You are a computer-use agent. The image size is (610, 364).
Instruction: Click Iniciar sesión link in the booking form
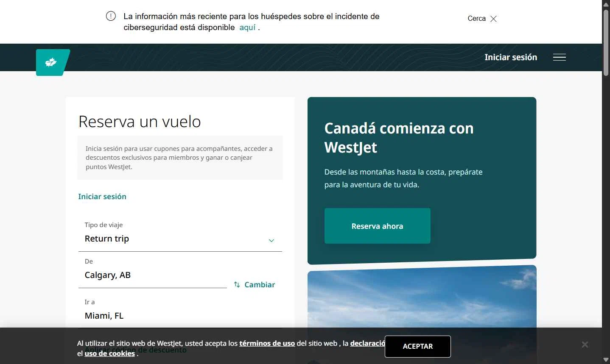[102, 197]
